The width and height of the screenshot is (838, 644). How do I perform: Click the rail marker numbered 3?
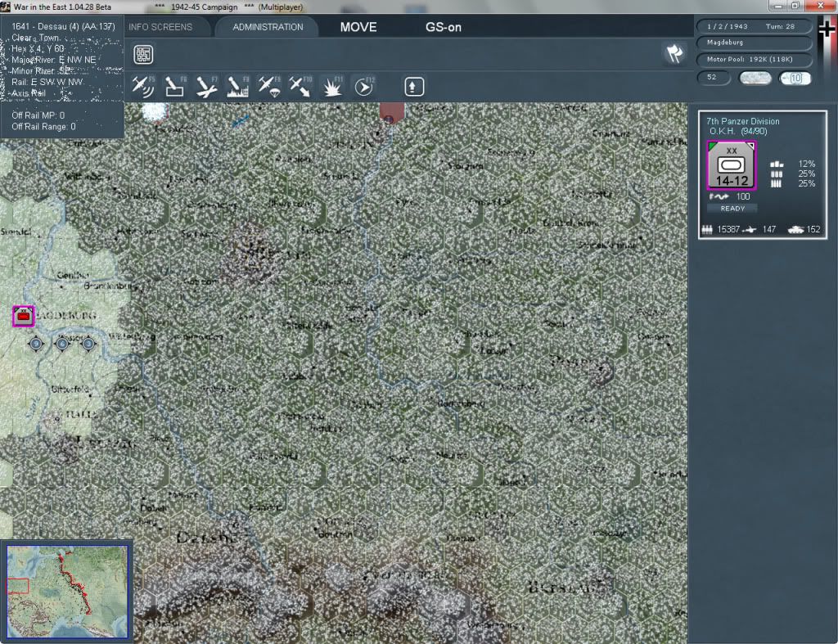click(88, 344)
